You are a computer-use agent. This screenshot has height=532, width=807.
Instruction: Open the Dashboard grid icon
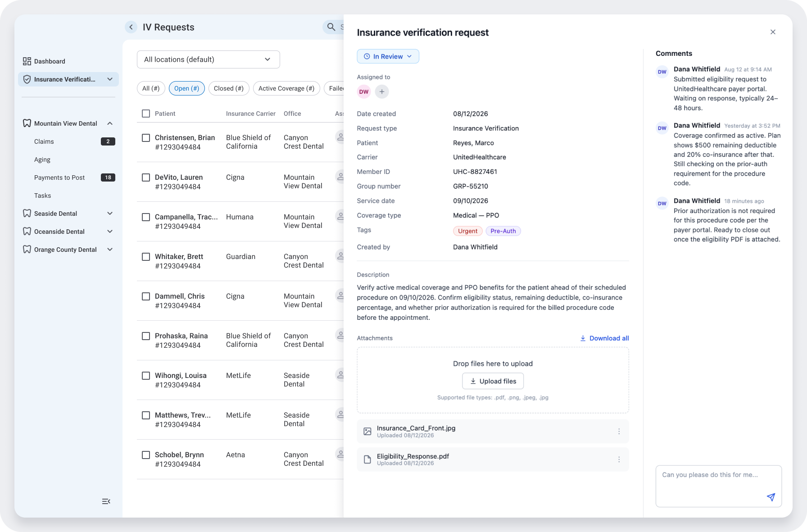pos(27,61)
